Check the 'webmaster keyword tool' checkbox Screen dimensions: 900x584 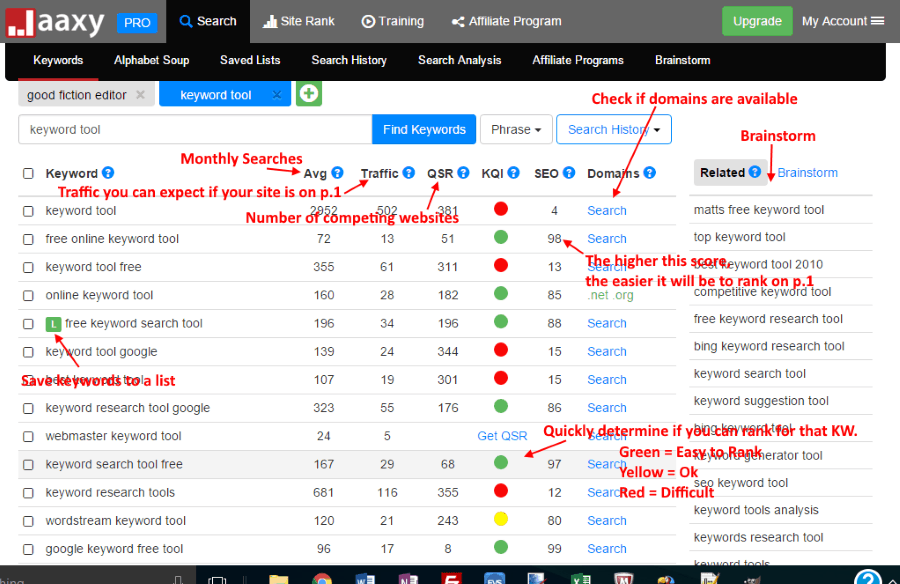[28, 436]
